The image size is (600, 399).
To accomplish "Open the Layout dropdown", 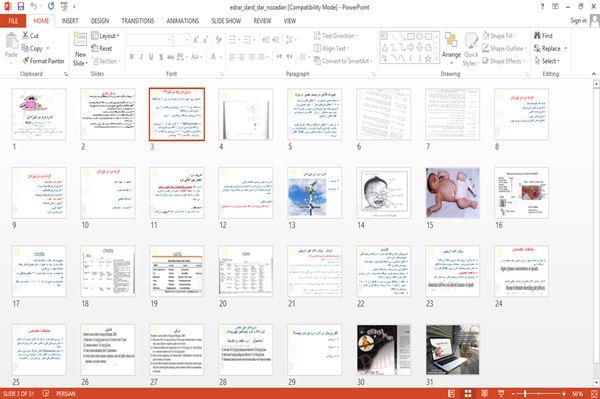I will point(105,36).
